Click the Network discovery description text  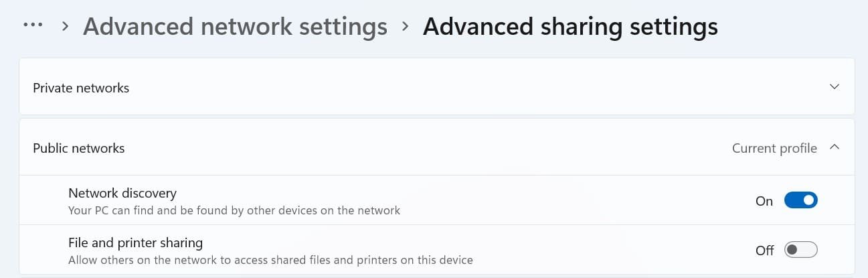[234, 210]
